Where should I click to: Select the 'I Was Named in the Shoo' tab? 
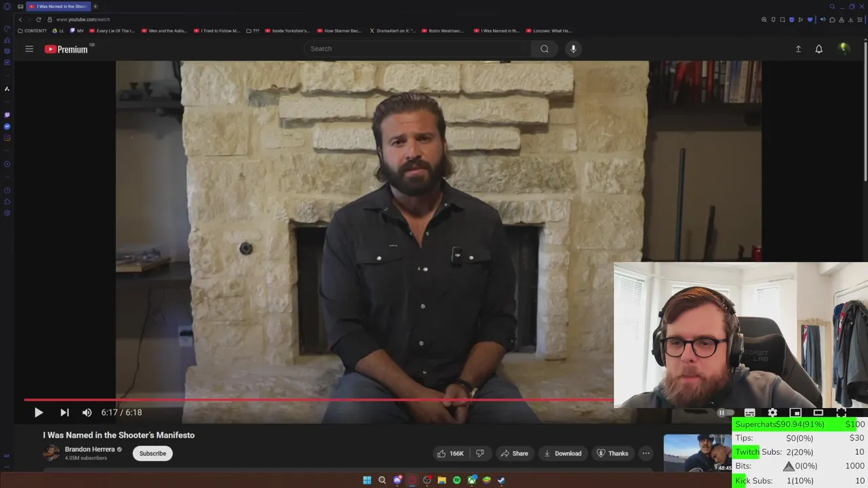pyautogui.click(x=60, y=6)
